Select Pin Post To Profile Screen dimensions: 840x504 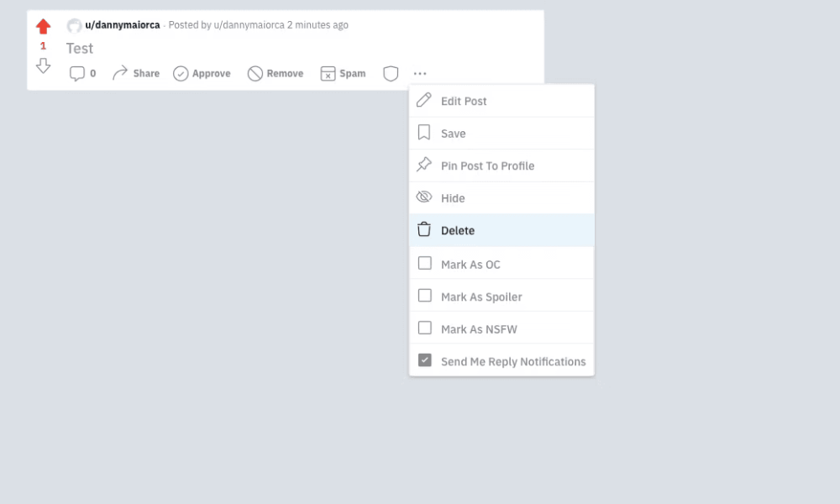[x=502, y=165]
